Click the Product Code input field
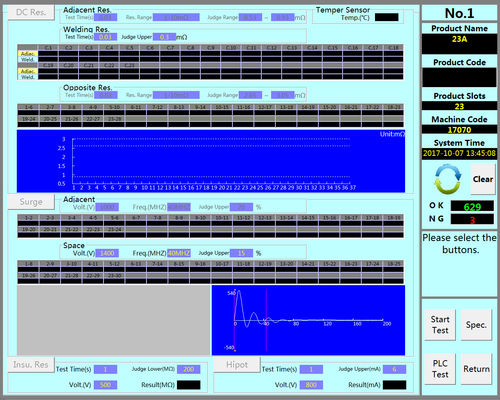Viewport: 500px width, 400px height. (459, 77)
